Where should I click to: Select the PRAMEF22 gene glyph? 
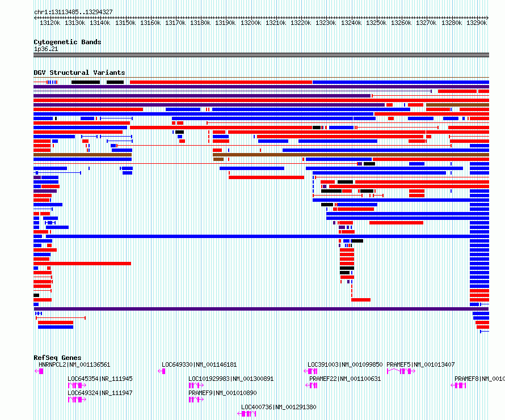[312, 385]
